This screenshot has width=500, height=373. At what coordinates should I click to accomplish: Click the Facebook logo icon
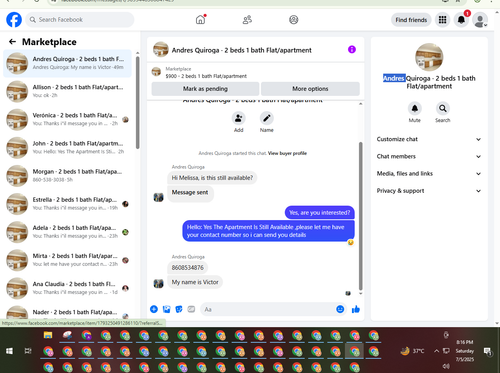coord(14,20)
